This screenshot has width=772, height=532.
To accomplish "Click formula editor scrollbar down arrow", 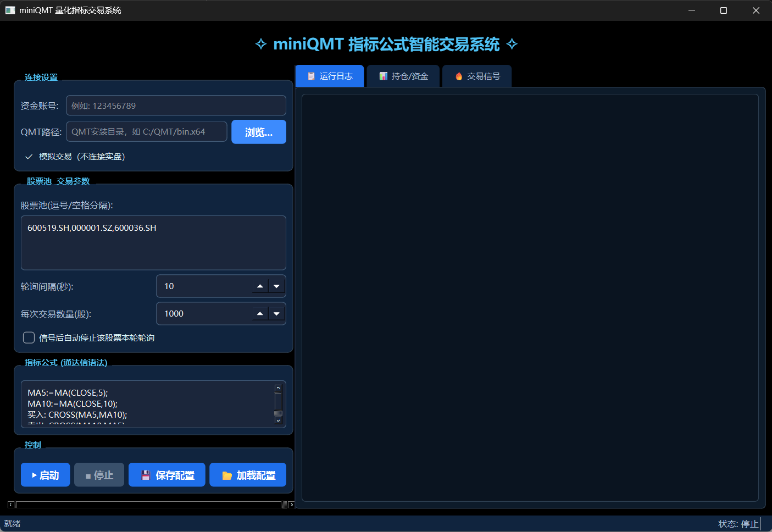I will 278,420.
